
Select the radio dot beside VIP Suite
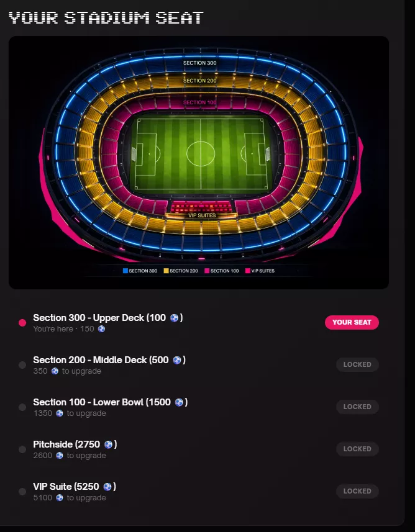coord(22,492)
